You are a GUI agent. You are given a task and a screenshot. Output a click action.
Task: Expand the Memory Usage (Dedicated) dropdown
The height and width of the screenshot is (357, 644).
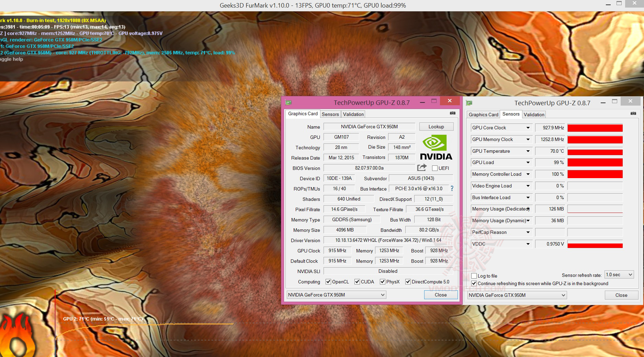(528, 209)
